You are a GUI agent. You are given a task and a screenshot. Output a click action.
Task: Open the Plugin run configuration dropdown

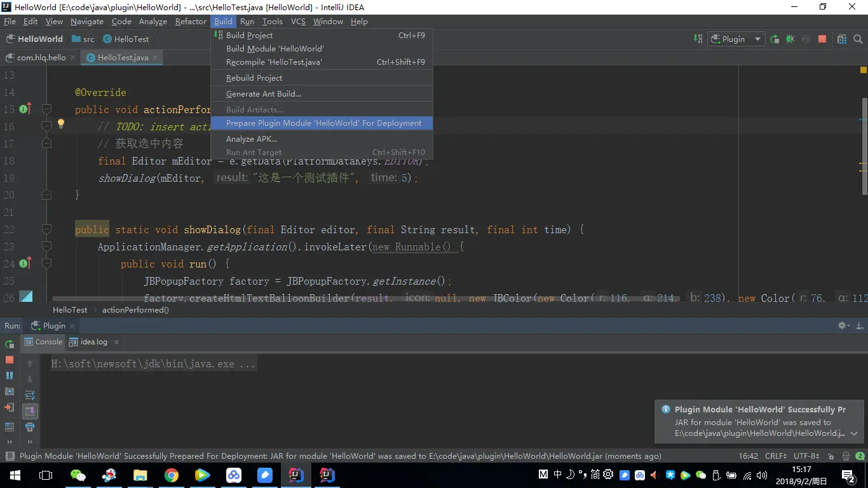(x=736, y=39)
